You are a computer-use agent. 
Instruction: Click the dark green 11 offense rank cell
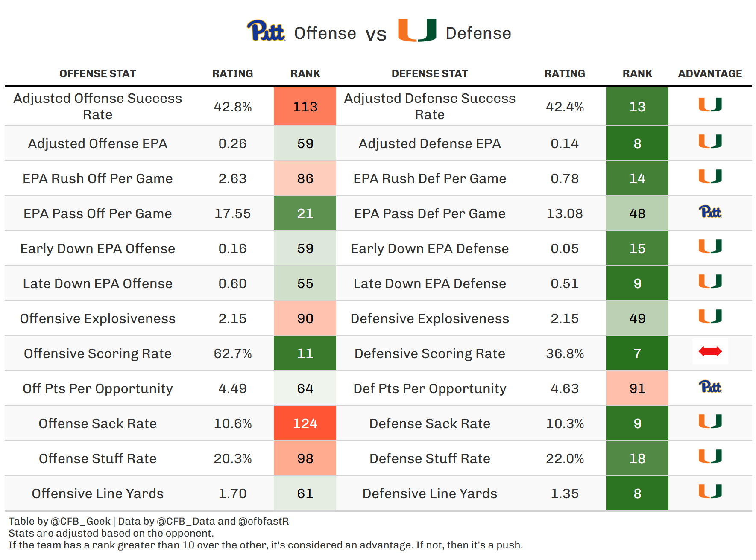click(305, 353)
